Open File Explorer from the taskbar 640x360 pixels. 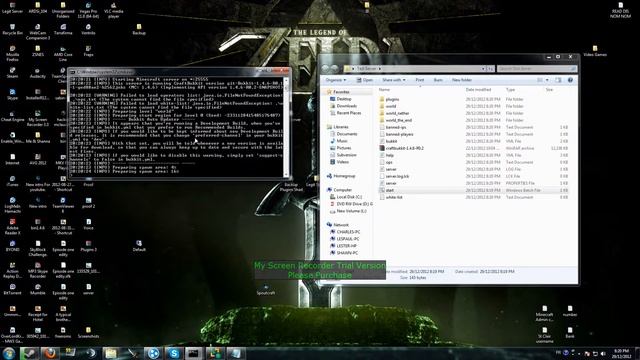tap(111, 353)
